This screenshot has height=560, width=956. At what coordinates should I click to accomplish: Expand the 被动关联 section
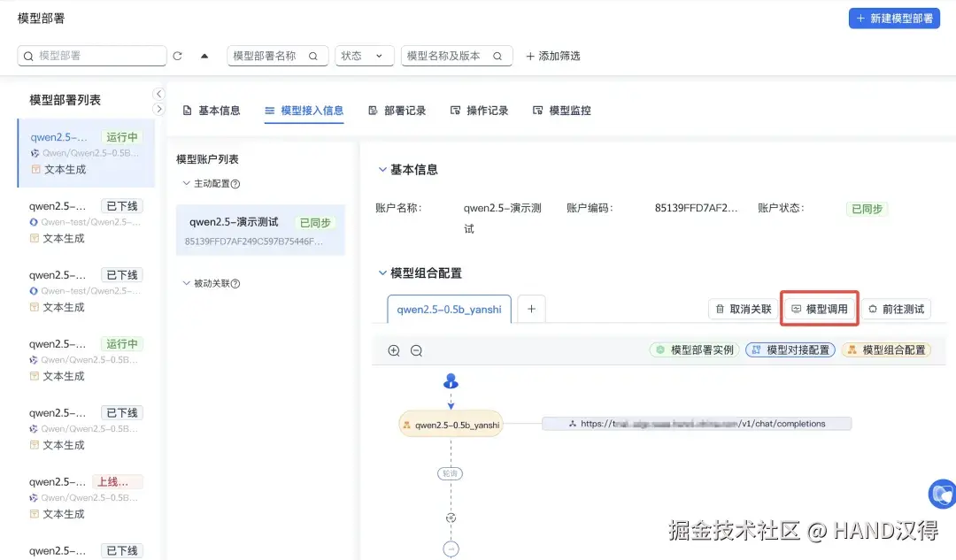click(x=187, y=283)
